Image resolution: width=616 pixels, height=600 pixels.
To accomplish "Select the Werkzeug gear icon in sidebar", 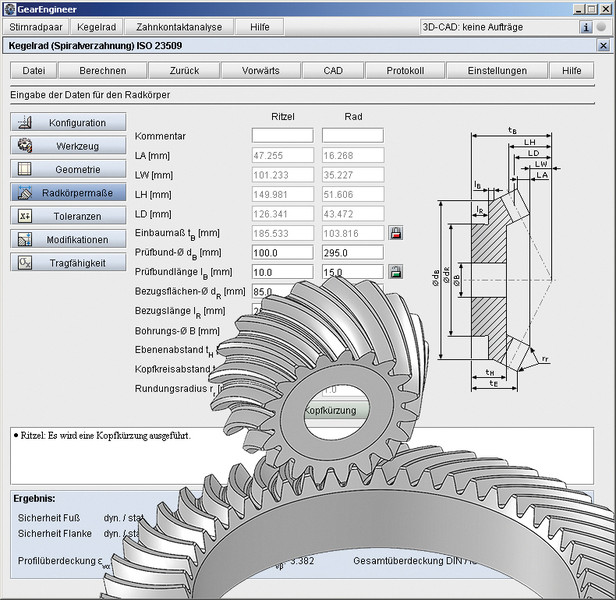I will pyautogui.click(x=23, y=146).
